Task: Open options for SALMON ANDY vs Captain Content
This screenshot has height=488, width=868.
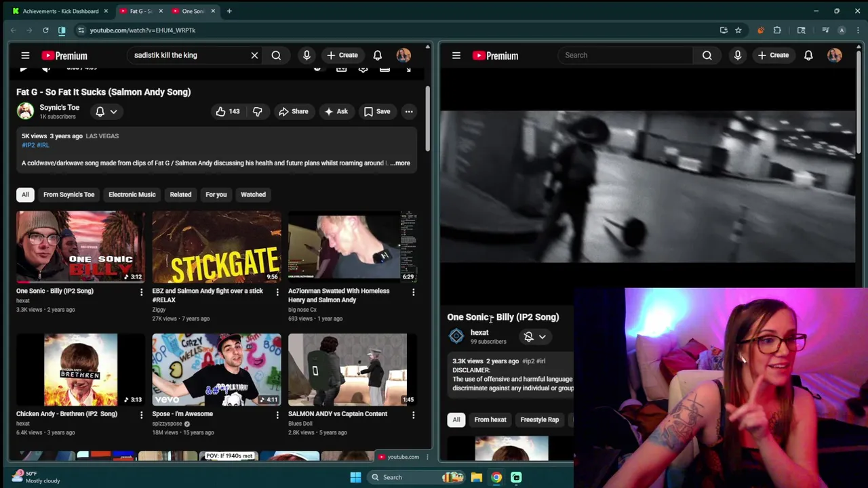Action: click(x=413, y=415)
